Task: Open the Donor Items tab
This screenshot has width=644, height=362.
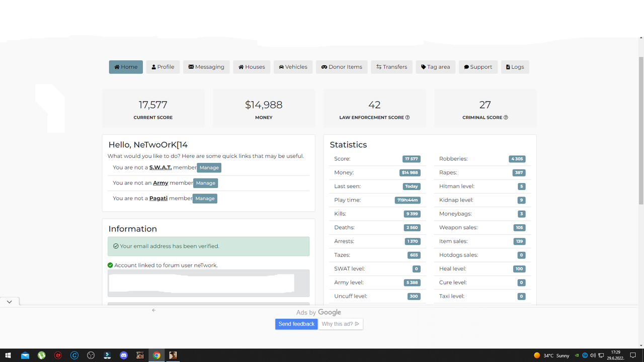Action: (342, 67)
